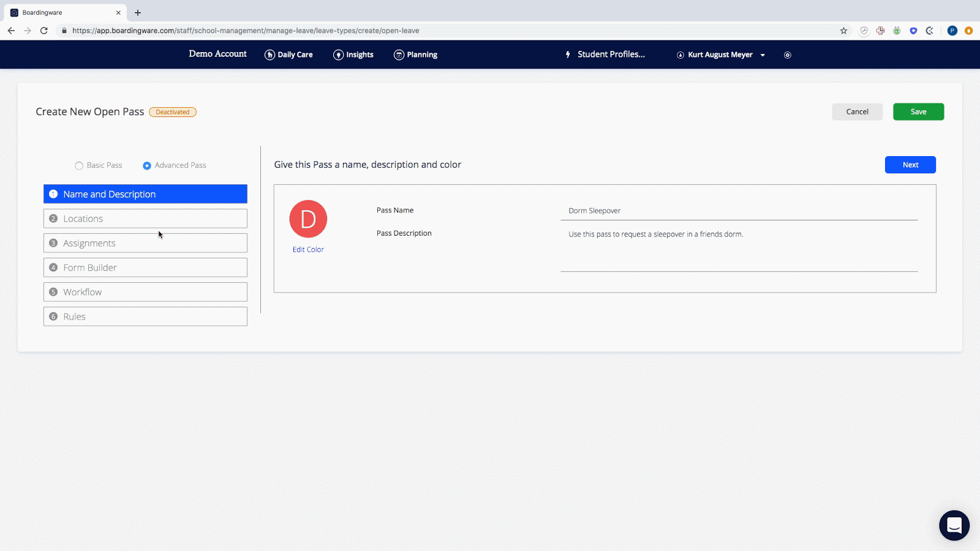The height and width of the screenshot is (551, 980).
Task: Open Student Profiles quick search
Action: click(x=611, y=54)
